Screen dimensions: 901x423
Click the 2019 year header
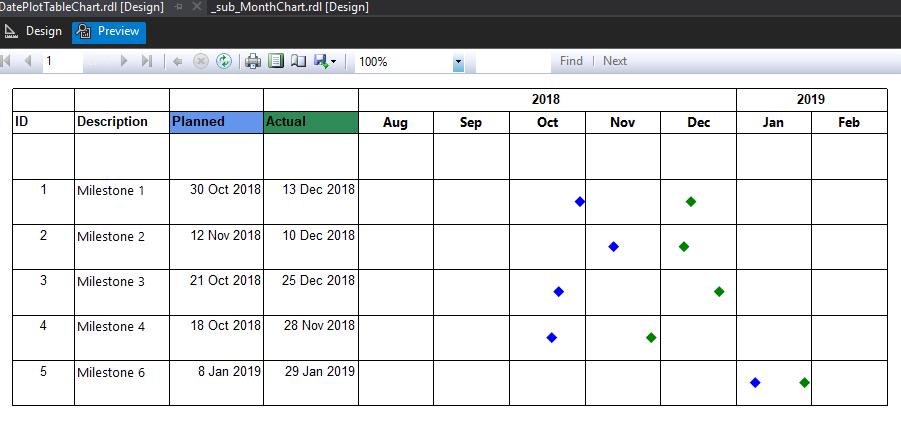point(811,100)
